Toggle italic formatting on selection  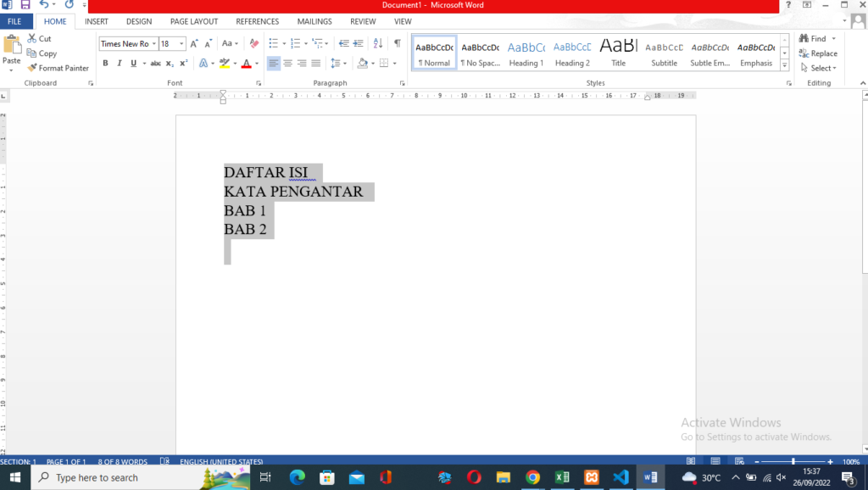120,63
